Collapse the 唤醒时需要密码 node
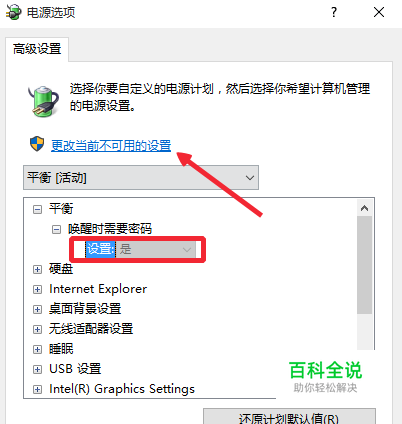402x424 pixels. click(x=56, y=229)
